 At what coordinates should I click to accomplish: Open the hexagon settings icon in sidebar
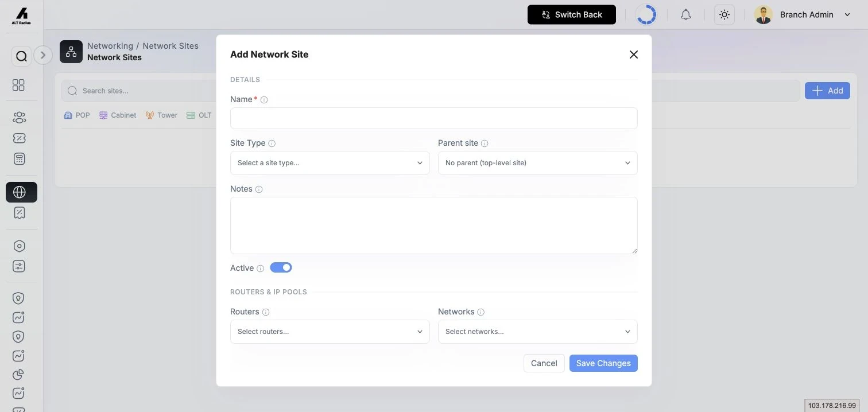(19, 246)
